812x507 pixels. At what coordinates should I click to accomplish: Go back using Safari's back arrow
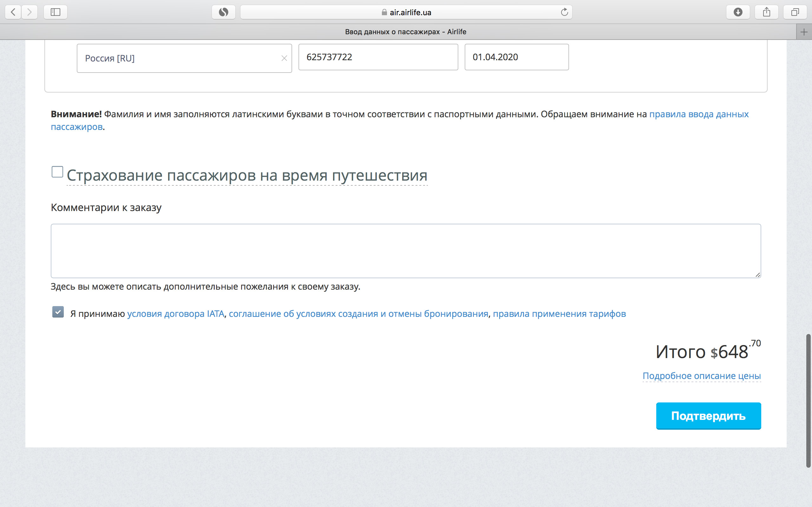coord(13,12)
